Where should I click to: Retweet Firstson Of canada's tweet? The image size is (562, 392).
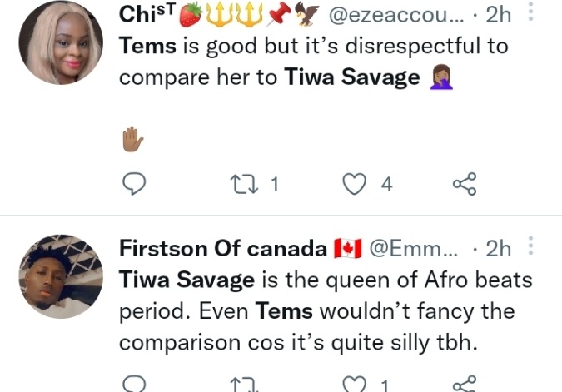[244, 385]
